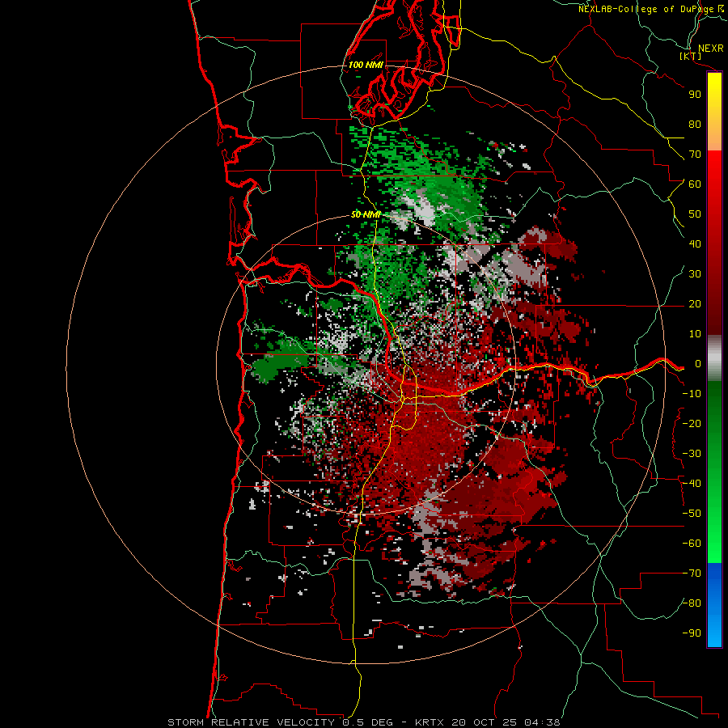Click the positive 40 knots scale label
The image size is (728, 728).
click(695, 243)
